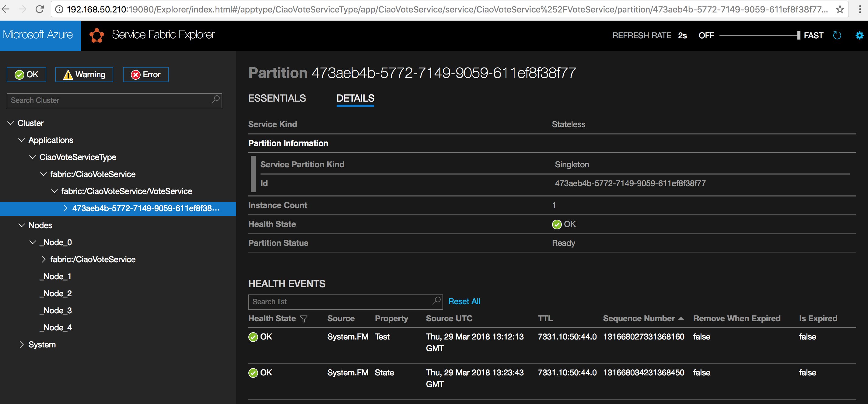Click the OK check icon of Test event

pos(253,337)
